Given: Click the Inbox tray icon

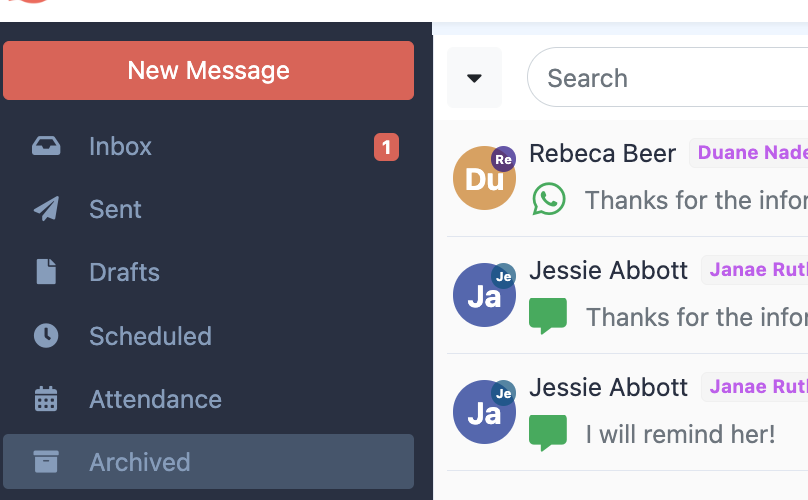Looking at the screenshot, I should [46, 147].
